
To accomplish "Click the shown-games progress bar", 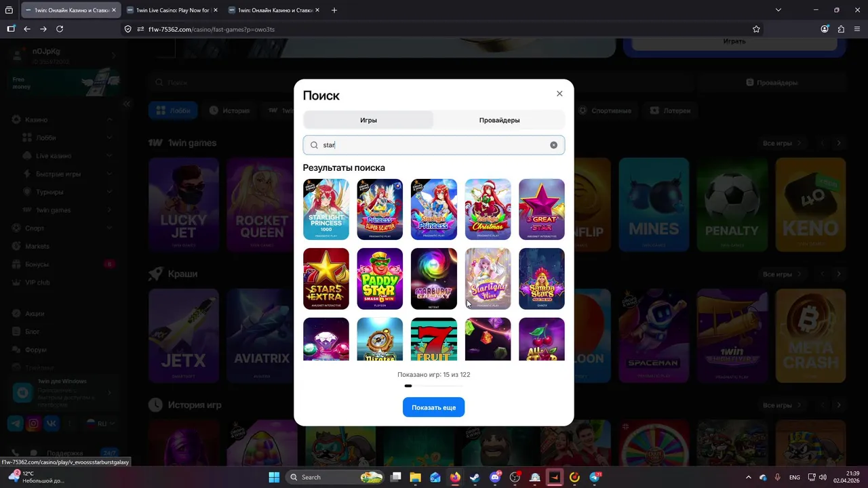I will click(x=434, y=386).
